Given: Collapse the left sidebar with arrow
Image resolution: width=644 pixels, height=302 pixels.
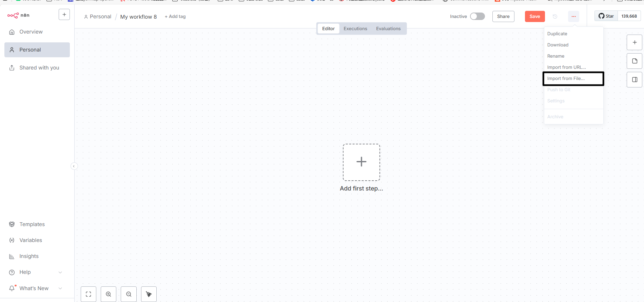Looking at the screenshot, I should point(74,166).
